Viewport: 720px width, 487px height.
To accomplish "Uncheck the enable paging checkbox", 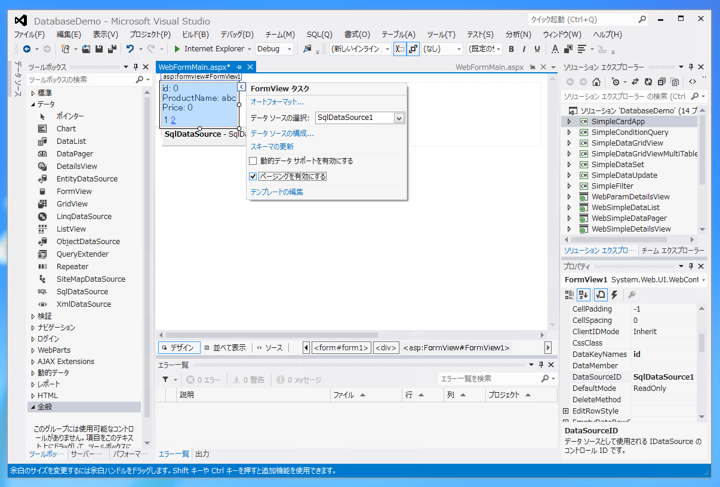I will coord(253,176).
